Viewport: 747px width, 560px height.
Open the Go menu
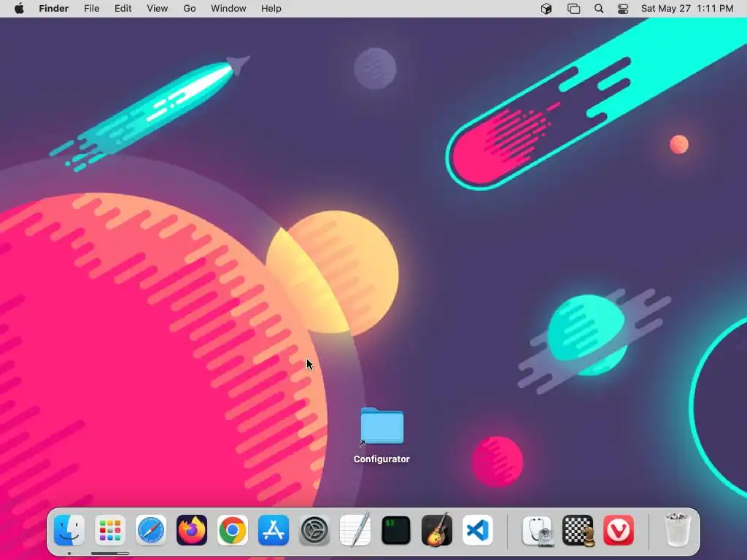pos(190,9)
